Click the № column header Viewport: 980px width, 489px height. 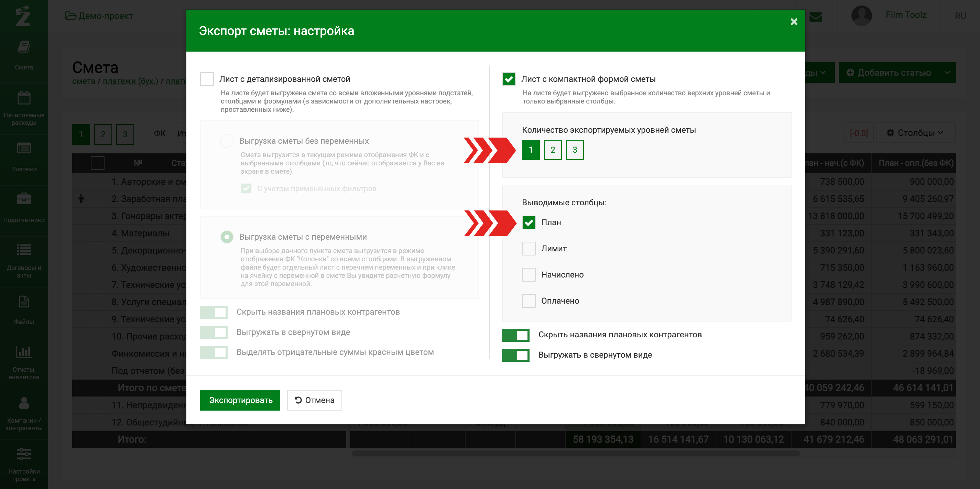pyautogui.click(x=138, y=163)
